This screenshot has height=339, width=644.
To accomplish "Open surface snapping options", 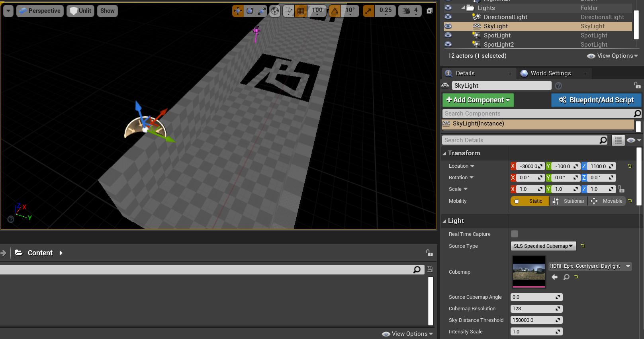I will tap(289, 11).
